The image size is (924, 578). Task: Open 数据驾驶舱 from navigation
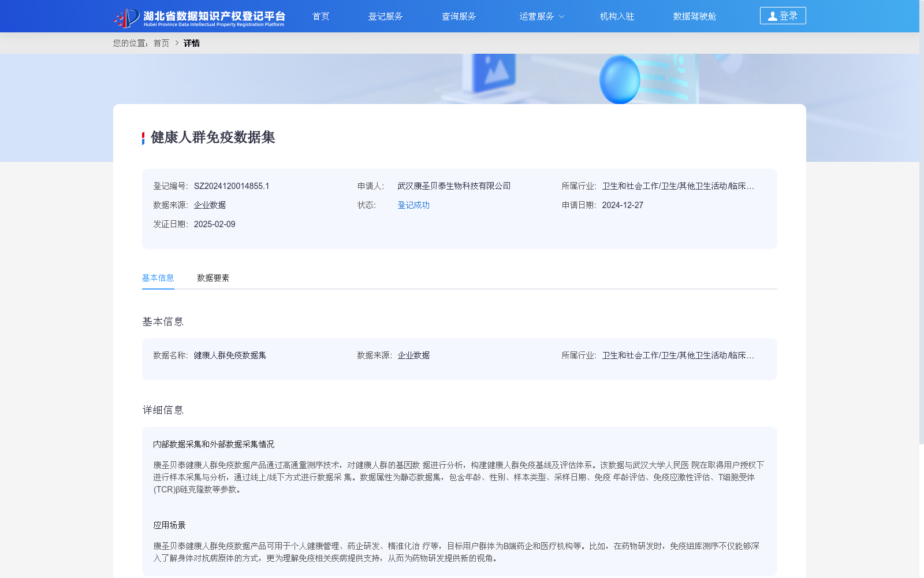pyautogui.click(x=694, y=16)
